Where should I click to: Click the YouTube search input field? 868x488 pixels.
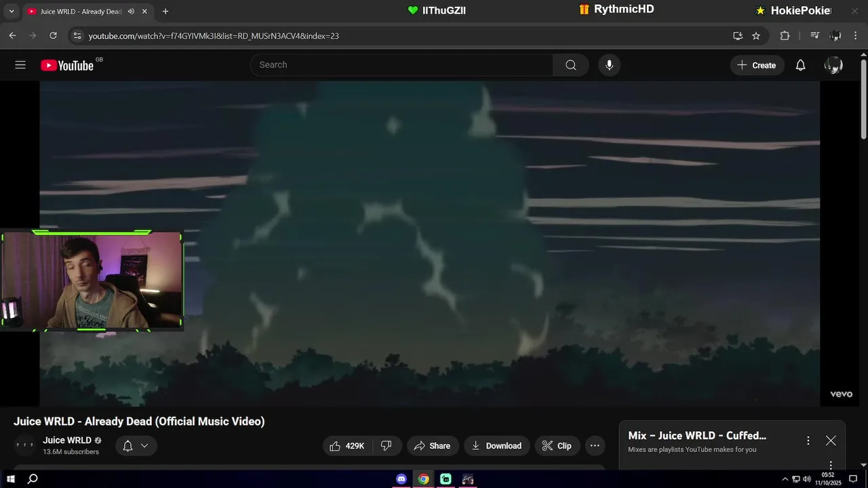(401, 65)
